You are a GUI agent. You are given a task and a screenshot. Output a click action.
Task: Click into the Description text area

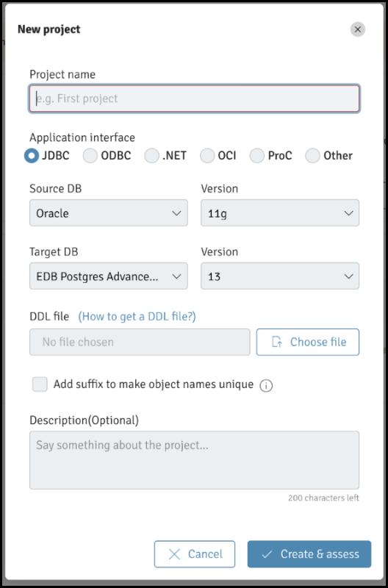pyautogui.click(x=195, y=460)
